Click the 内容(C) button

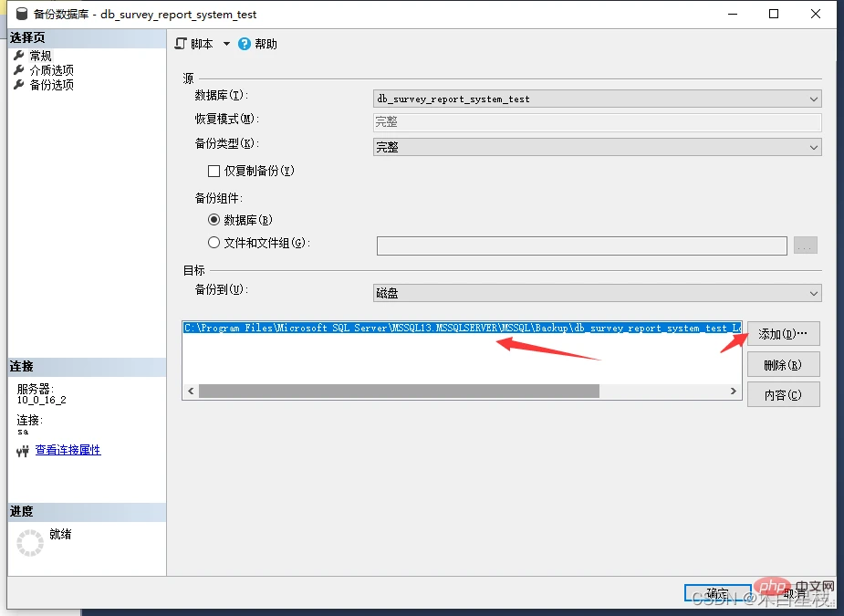click(x=784, y=394)
